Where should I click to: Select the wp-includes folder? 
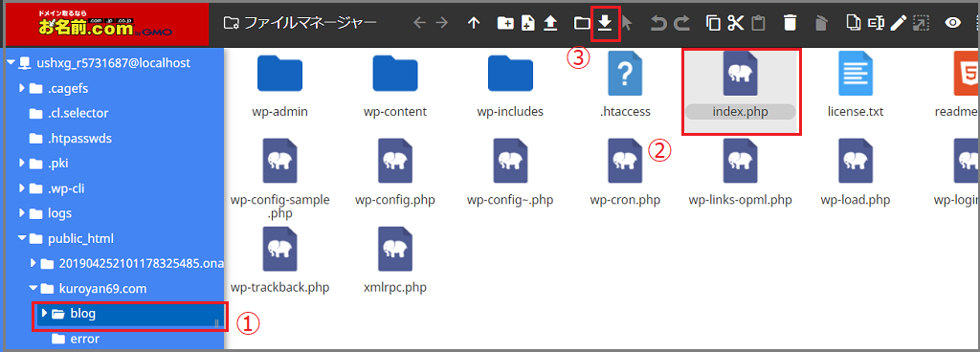(x=510, y=86)
